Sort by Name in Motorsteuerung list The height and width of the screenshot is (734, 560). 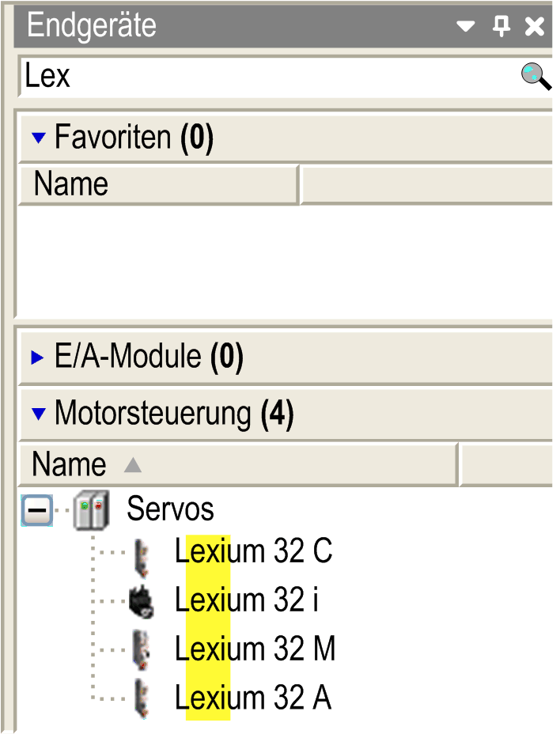click(237, 465)
